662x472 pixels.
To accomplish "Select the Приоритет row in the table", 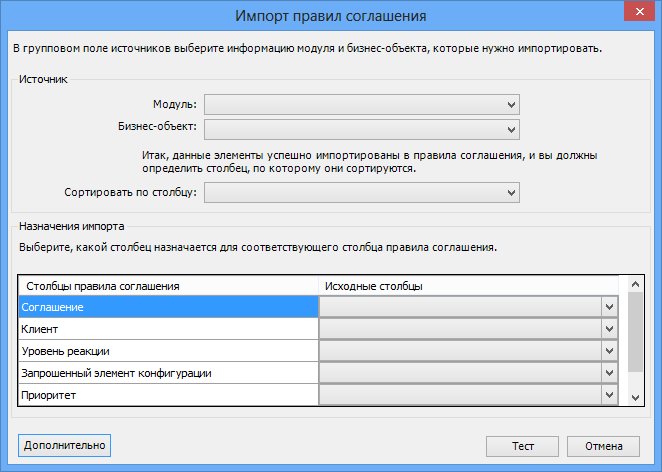I will pyautogui.click(x=168, y=395).
